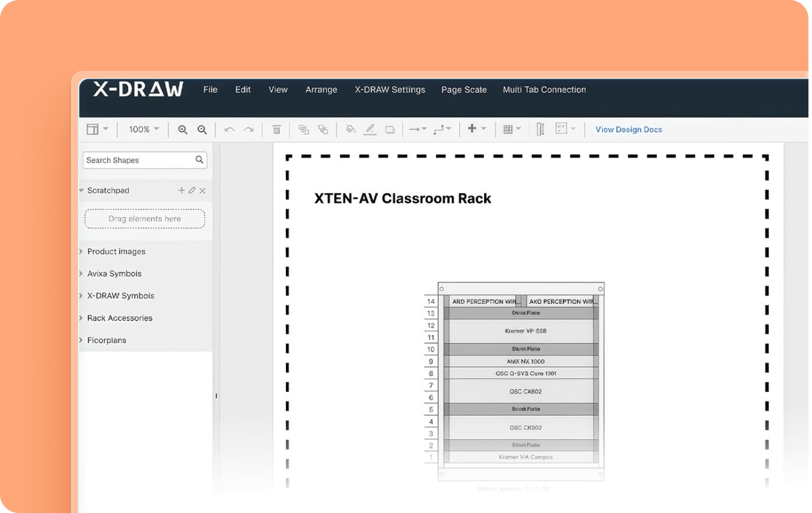Expand the Avixa Symbols library
This screenshot has height=513, width=812.
click(x=81, y=274)
